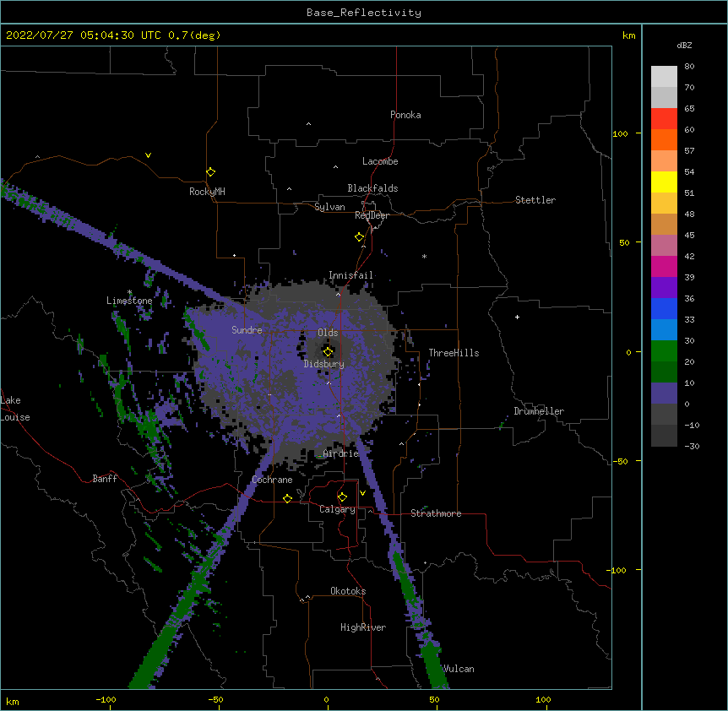Click the Okotoks town label

pyautogui.click(x=348, y=591)
